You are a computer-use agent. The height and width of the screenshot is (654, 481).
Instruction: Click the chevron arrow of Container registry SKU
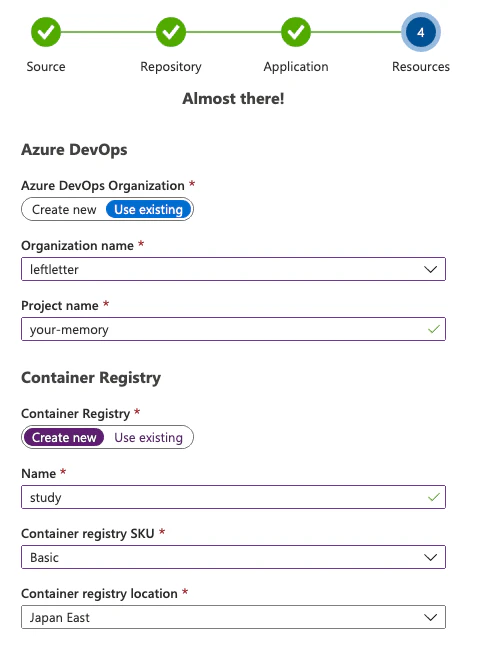431,557
